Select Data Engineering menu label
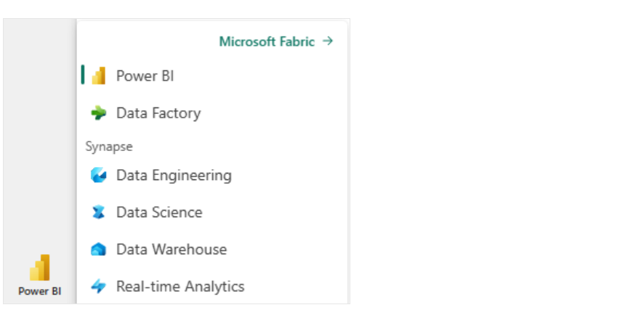The height and width of the screenshot is (334, 644). (174, 175)
